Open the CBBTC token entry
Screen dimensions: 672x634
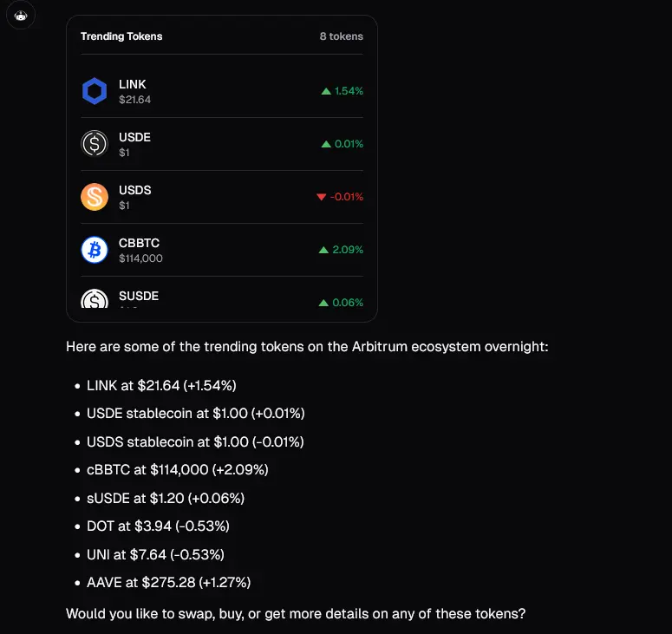click(x=222, y=250)
